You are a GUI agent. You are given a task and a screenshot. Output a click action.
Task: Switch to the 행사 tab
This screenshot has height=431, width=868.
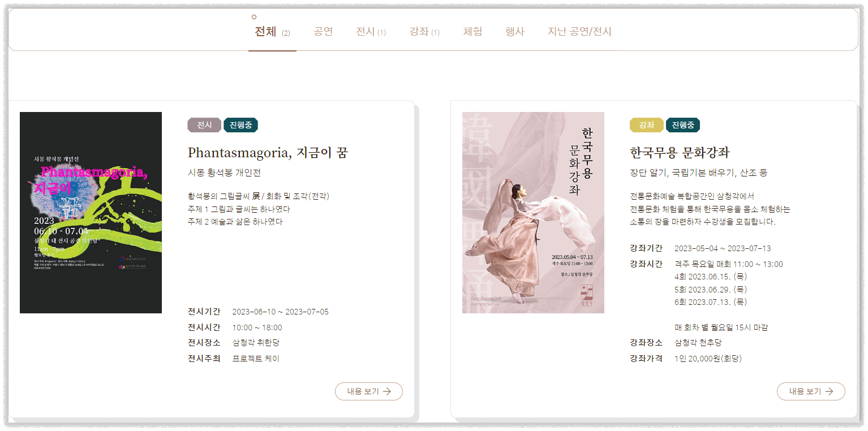(x=515, y=32)
